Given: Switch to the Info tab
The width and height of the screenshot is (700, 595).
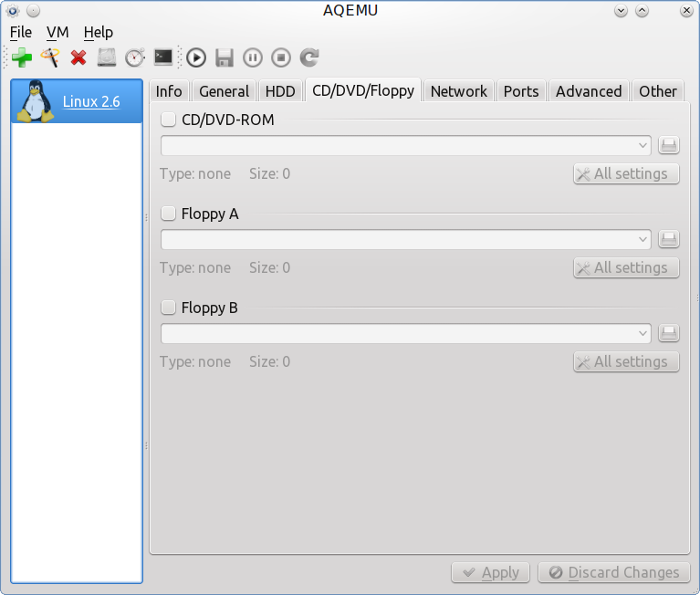Looking at the screenshot, I should (169, 91).
